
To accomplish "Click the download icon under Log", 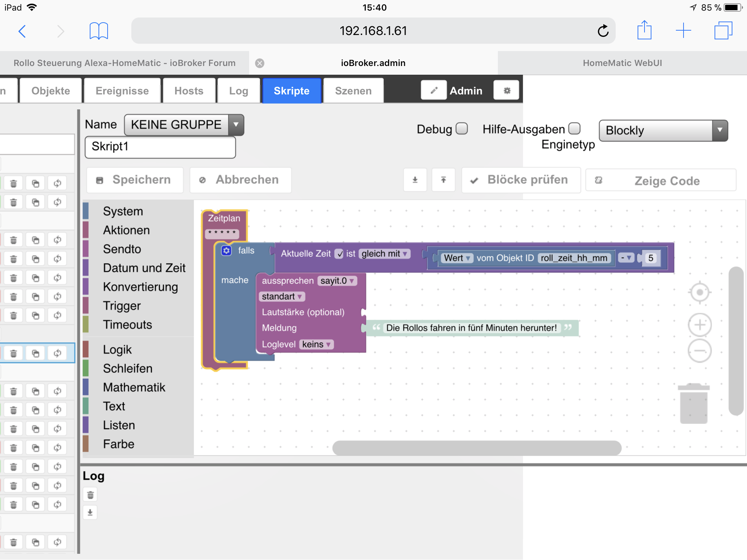I will (90, 513).
